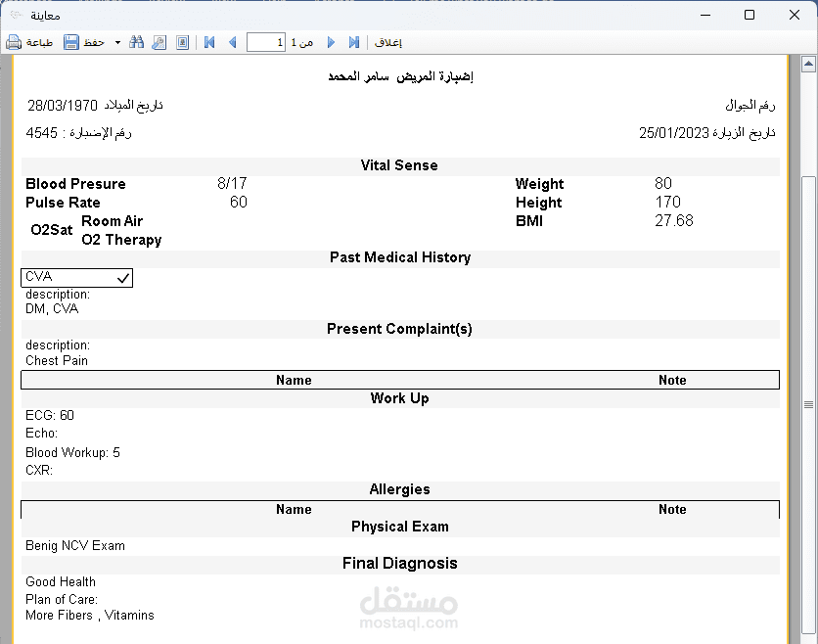
Task: Click the zoom magnifier page icon
Action: click(x=159, y=42)
